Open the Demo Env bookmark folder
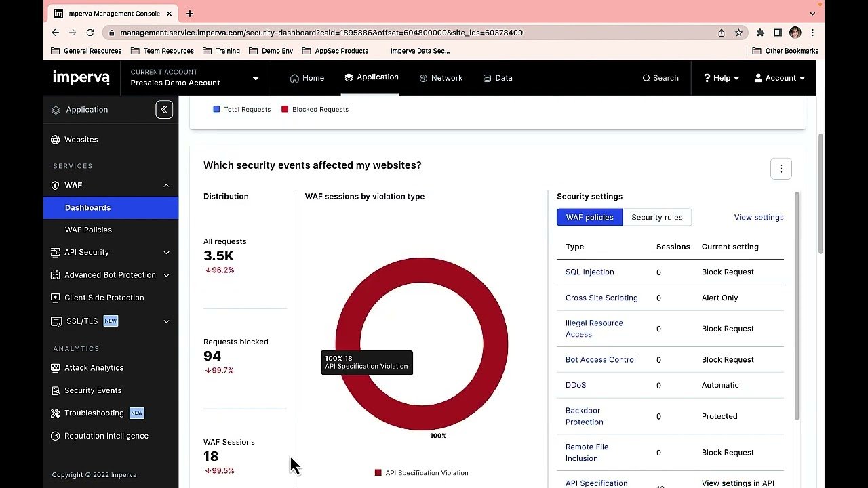The image size is (868, 488). coord(271,51)
